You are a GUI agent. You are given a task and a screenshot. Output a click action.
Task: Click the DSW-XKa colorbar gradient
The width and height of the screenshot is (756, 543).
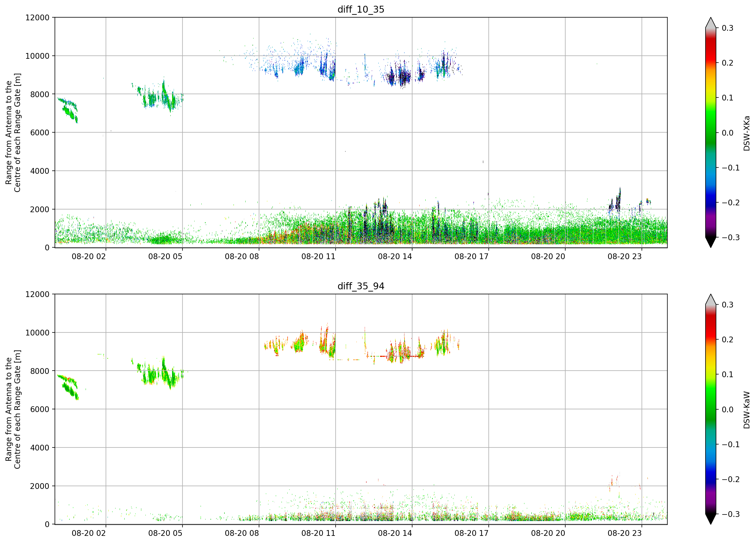711,133
